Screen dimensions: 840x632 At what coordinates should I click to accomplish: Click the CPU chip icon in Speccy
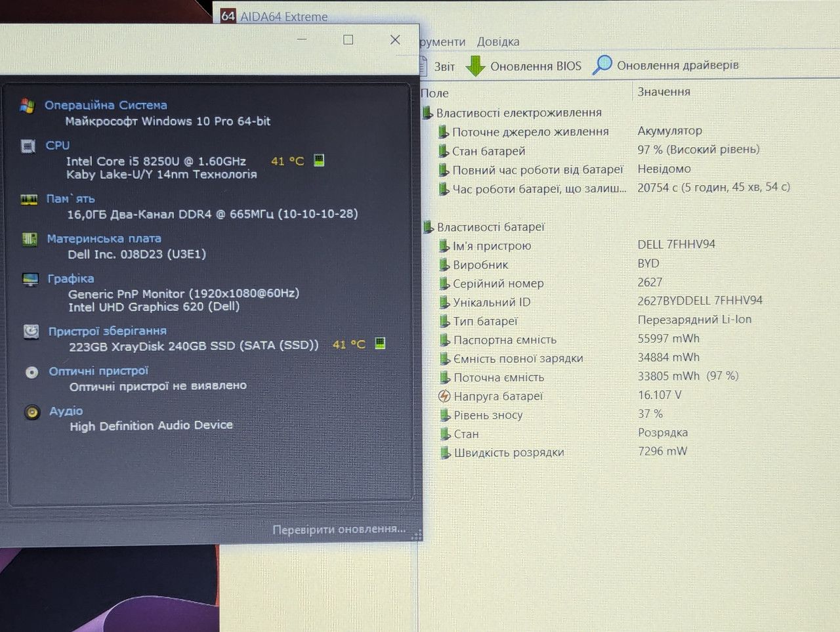(28, 146)
